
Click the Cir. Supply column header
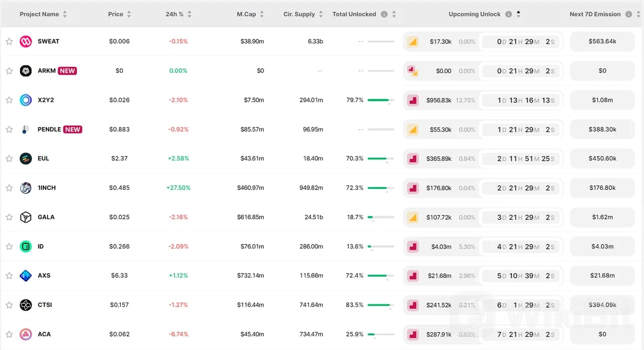pos(299,14)
